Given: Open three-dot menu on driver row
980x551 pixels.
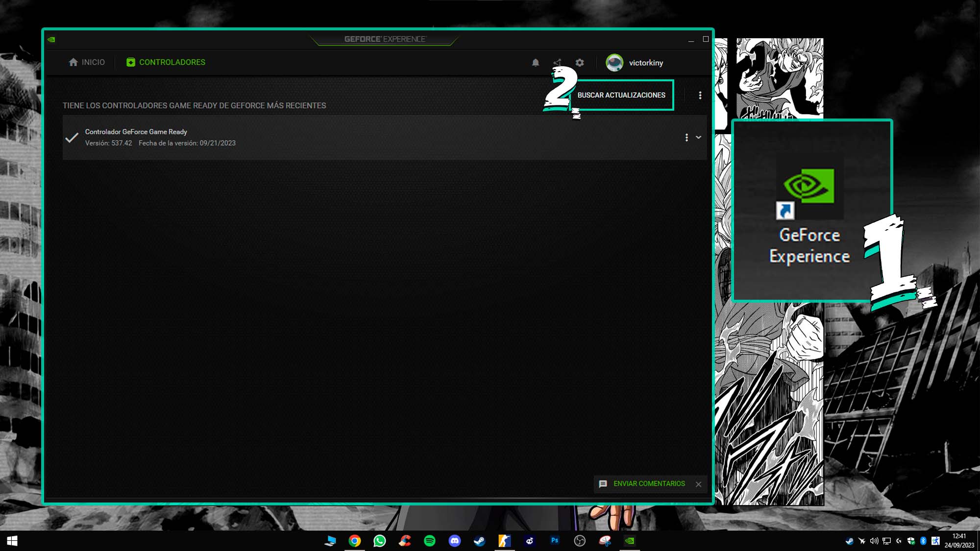Looking at the screenshot, I should point(686,138).
